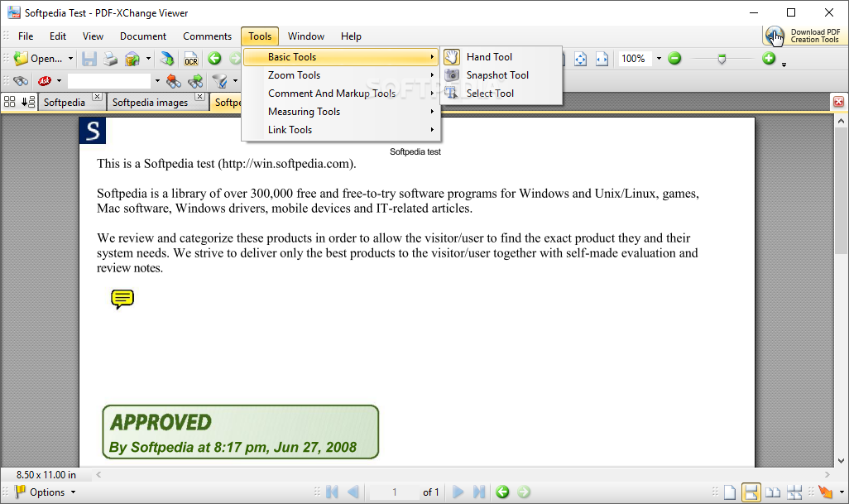Open document tabs list icon
Viewport: 849px width, 504px height.
(x=28, y=102)
